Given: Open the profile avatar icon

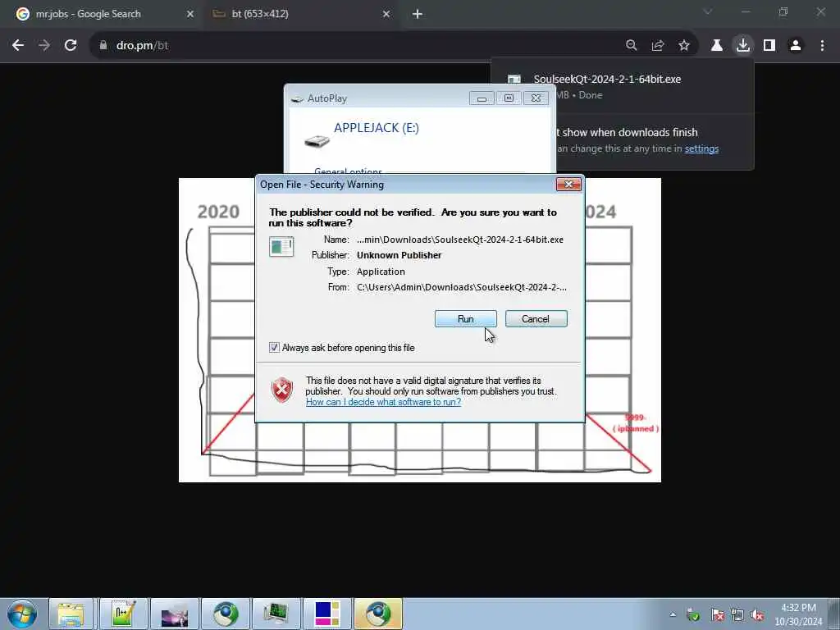Looking at the screenshot, I should [x=796, y=46].
